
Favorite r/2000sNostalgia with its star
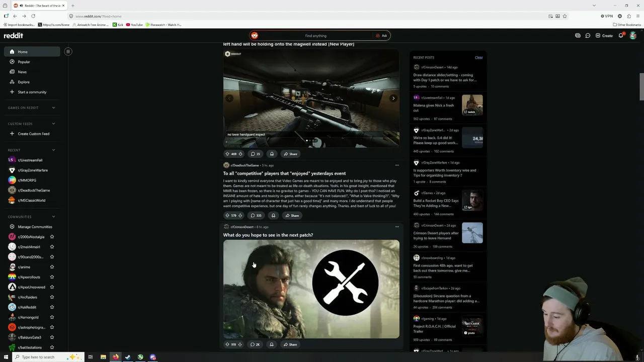tap(52, 237)
